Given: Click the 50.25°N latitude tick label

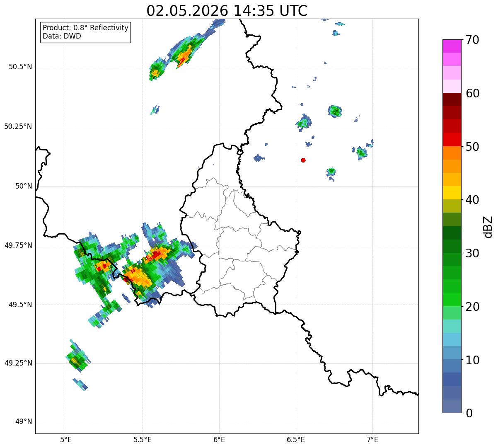Looking at the screenshot, I should coord(18,126).
